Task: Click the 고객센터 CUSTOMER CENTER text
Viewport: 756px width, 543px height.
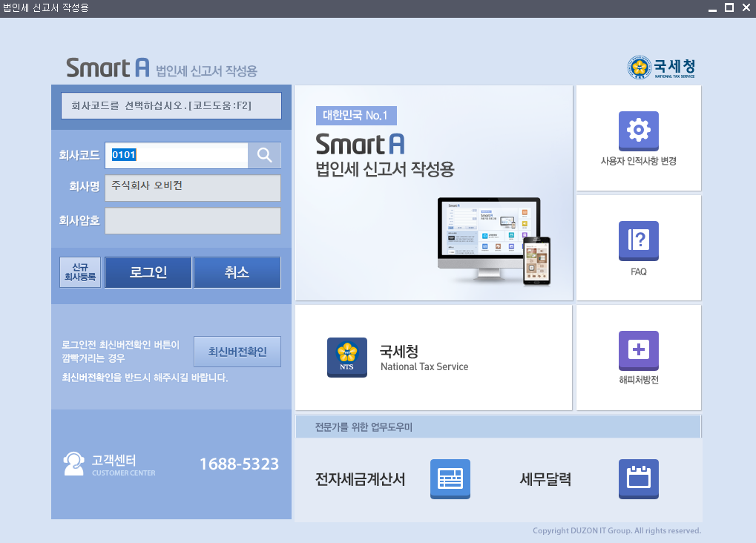Action: 123,465
